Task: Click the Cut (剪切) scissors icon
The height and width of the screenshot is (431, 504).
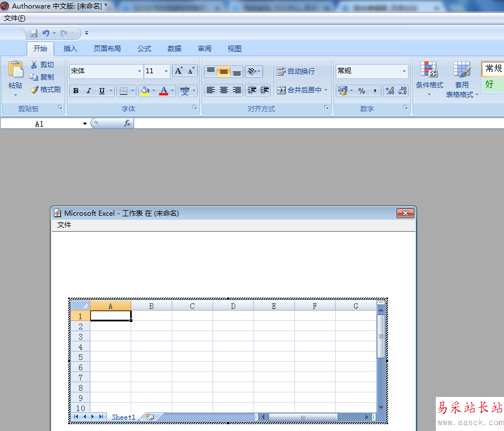Action: pyautogui.click(x=34, y=65)
